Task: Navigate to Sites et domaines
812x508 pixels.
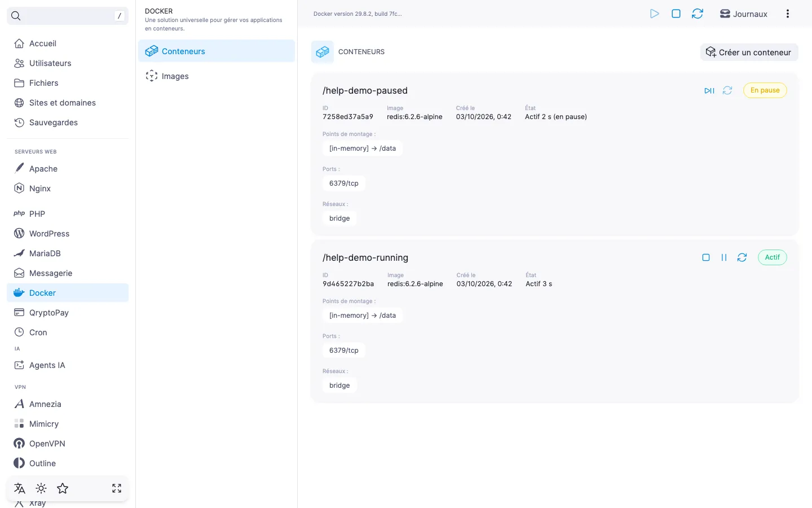Action: point(68,103)
